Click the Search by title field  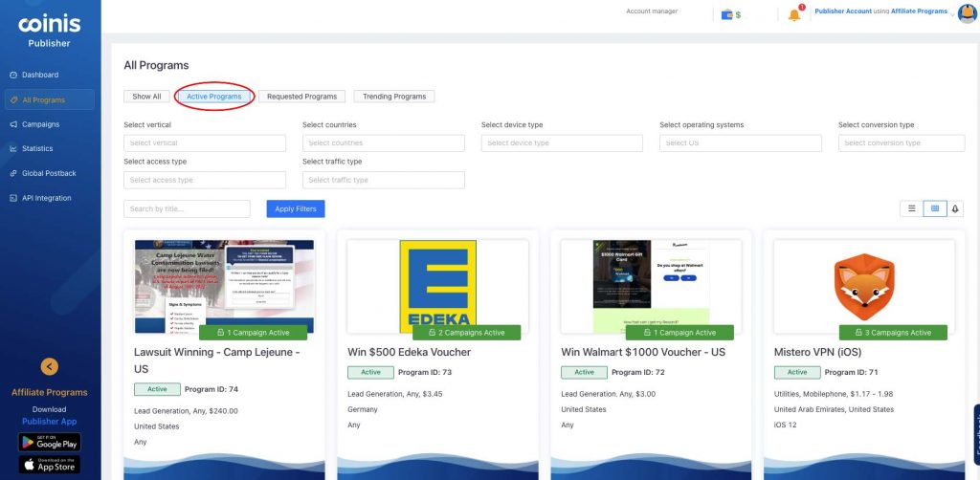(187, 208)
